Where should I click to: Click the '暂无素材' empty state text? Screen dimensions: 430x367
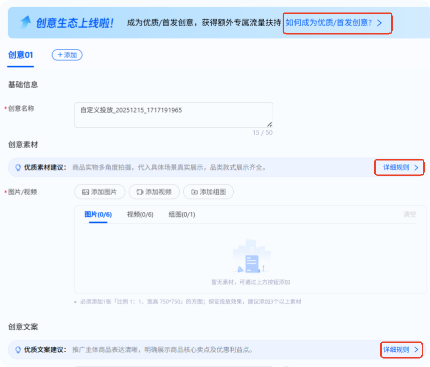251,282
